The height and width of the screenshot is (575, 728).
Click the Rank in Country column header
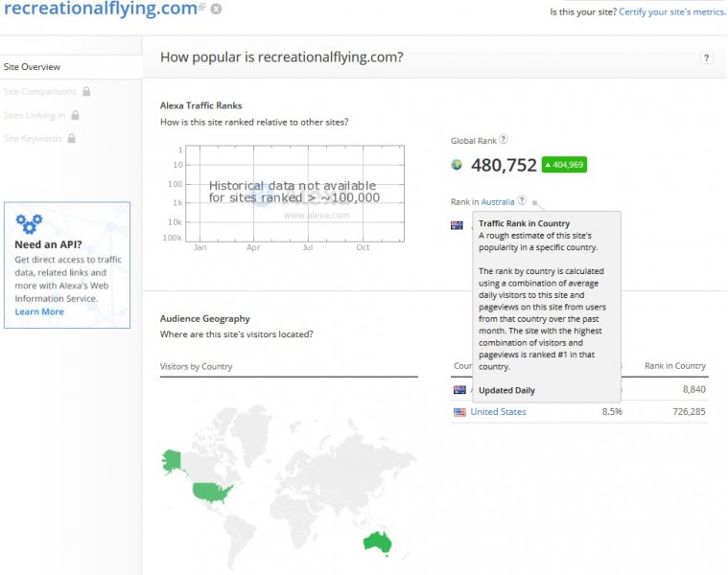pyautogui.click(x=674, y=366)
